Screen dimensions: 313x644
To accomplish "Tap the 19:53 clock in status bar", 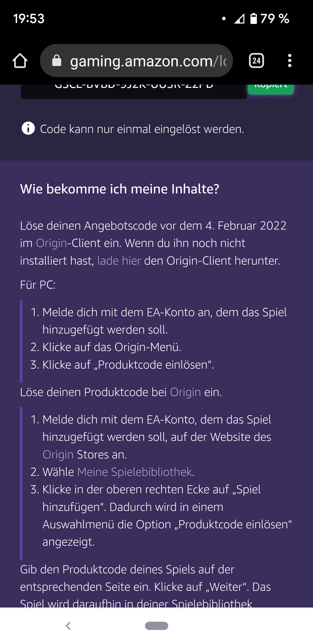I will pyautogui.click(x=29, y=18).
